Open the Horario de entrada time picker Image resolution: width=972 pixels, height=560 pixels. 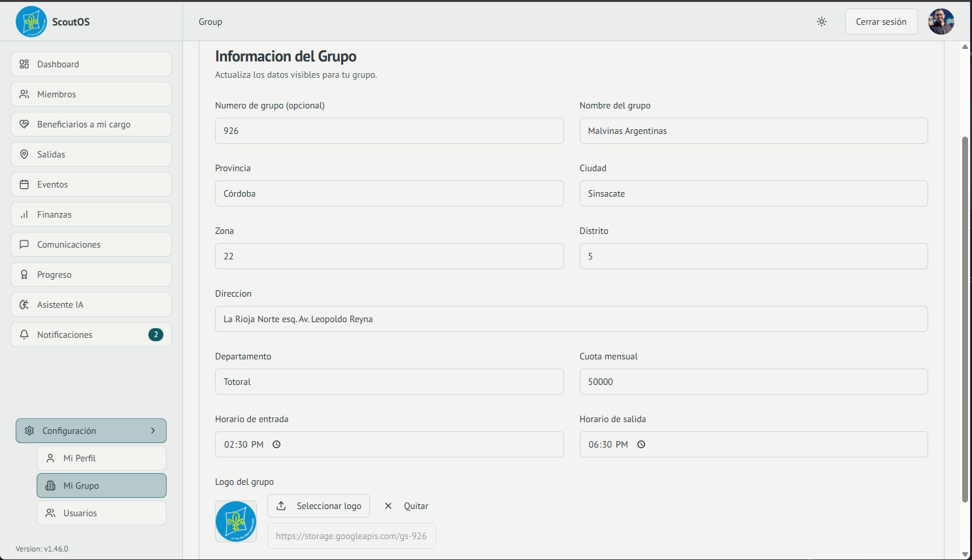[276, 444]
